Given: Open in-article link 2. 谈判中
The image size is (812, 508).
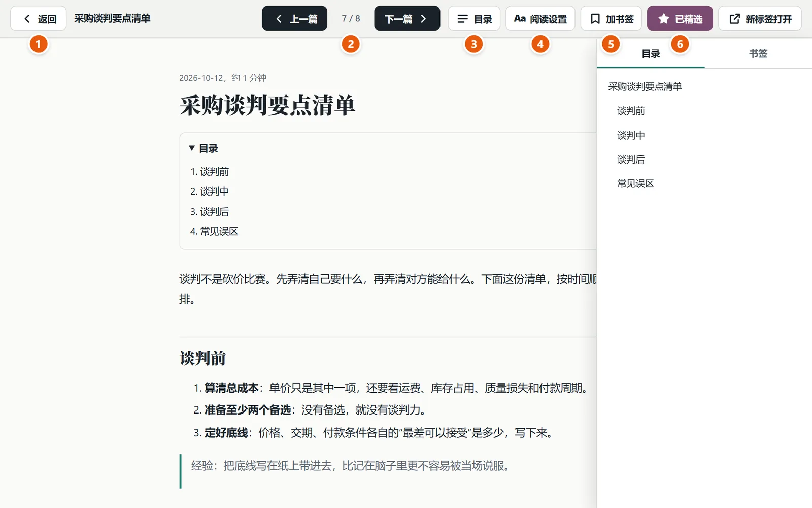Looking at the screenshot, I should [214, 192].
